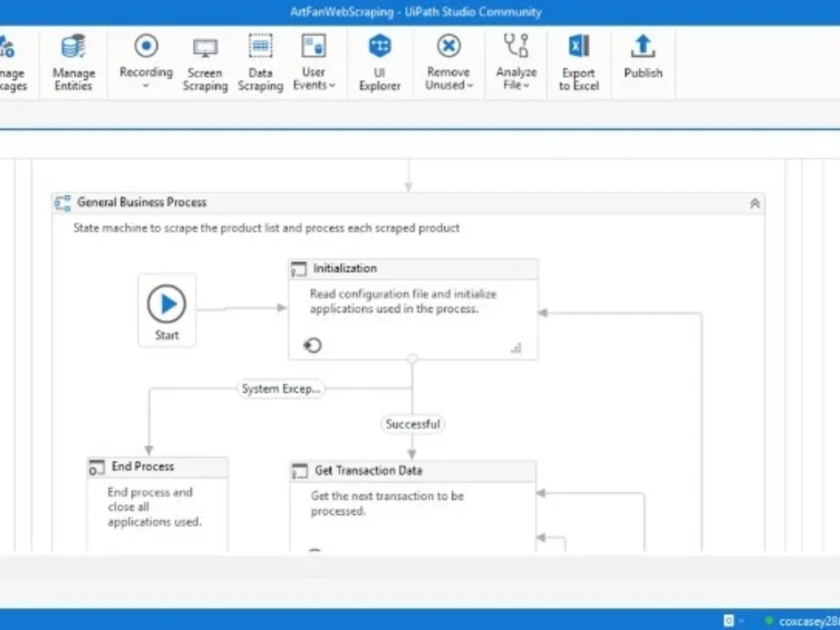Click the Export to Excel icon
Screen dimensions: 840x630
(578, 63)
